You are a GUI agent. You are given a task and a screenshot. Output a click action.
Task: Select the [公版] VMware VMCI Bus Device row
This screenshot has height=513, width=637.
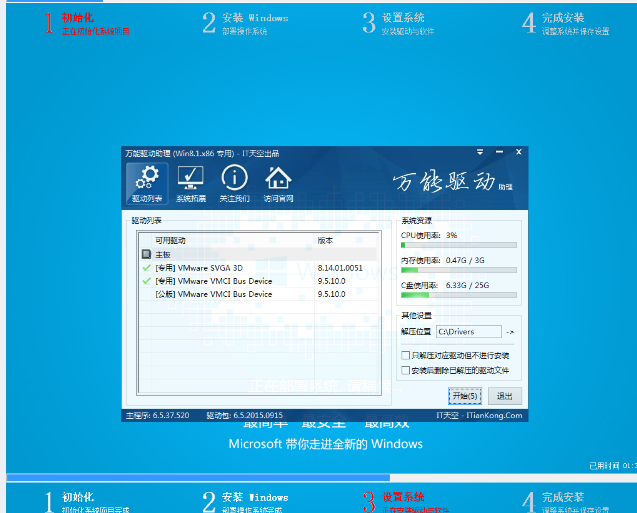(x=213, y=294)
